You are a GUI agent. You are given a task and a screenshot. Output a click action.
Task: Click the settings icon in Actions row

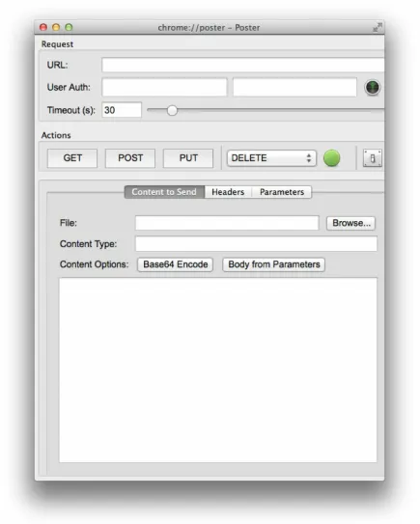(373, 158)
